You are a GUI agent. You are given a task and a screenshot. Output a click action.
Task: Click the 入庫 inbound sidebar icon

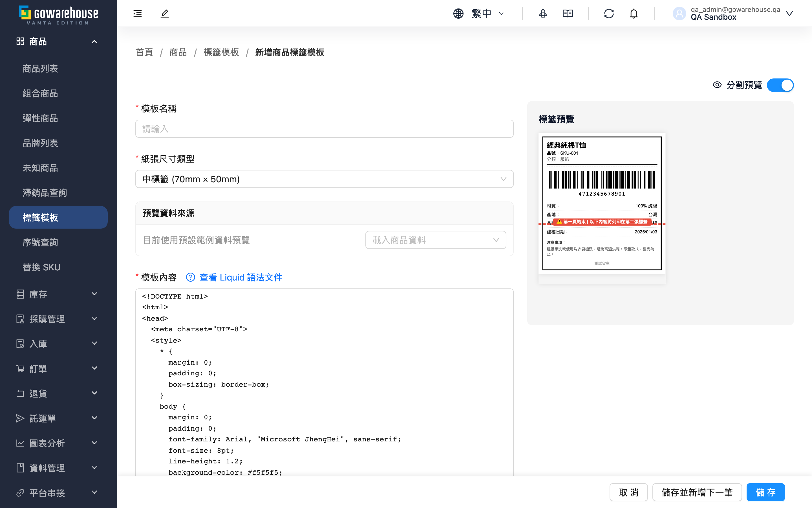click(20, 344)
